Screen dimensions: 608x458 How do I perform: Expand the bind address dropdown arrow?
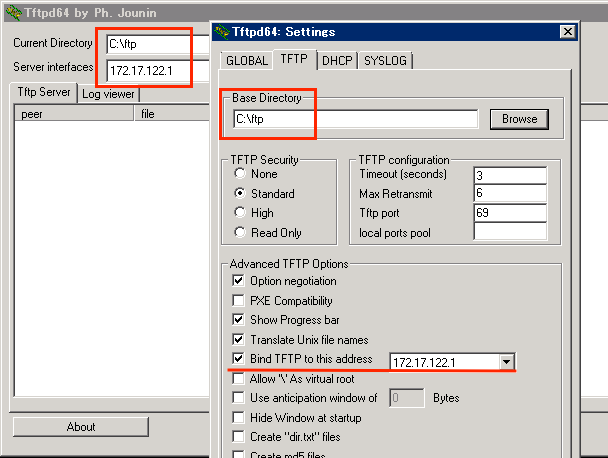tap(506, 362)
